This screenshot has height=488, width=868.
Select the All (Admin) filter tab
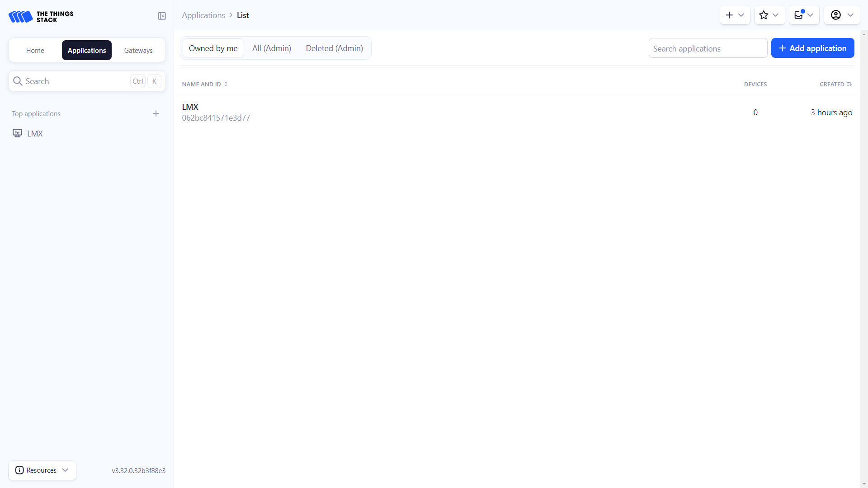[x=271, y=48]
